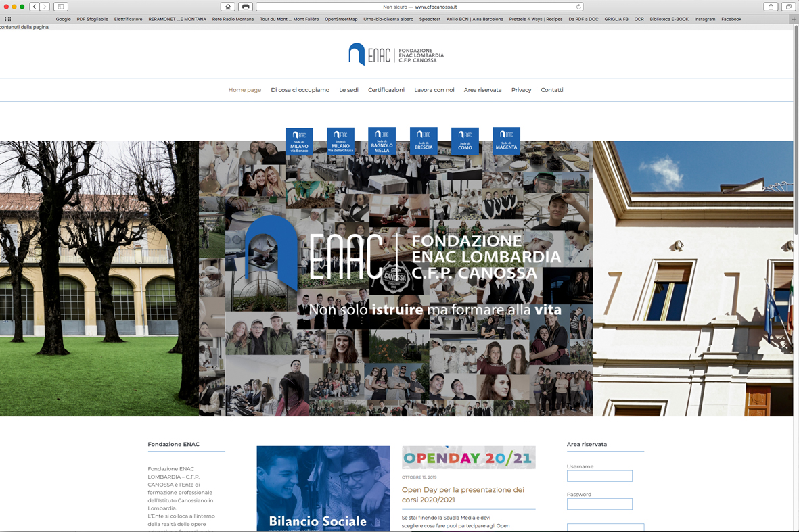Open the Anillo BCN Aina Barcelona bookmark
This screenshot has width=799, height=532.
474,19
